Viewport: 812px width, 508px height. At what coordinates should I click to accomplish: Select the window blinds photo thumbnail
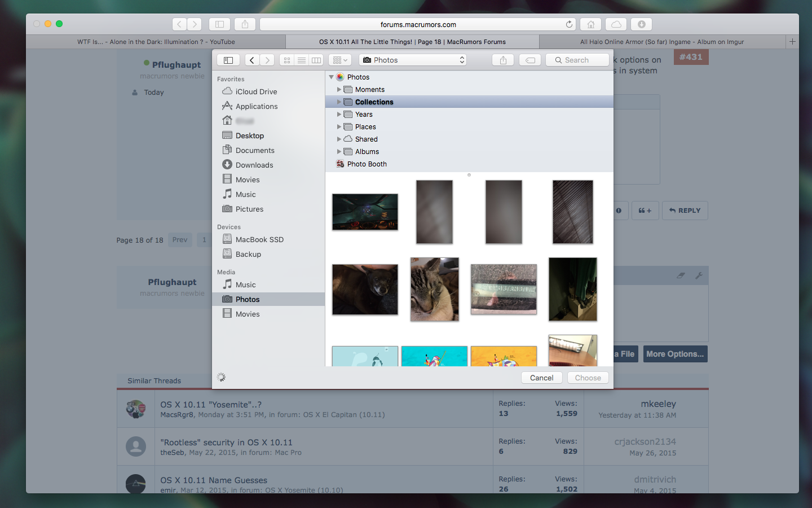pos(573,212)
